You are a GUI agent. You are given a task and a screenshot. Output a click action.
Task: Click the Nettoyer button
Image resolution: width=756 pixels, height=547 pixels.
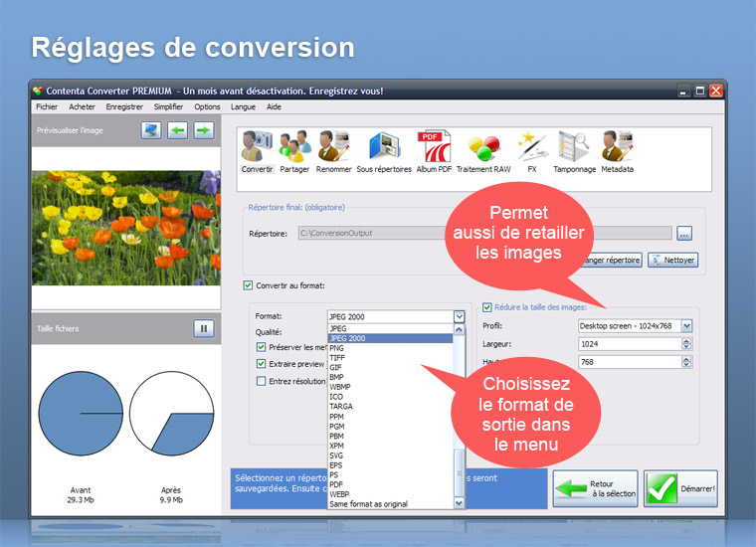coord(673,261)
